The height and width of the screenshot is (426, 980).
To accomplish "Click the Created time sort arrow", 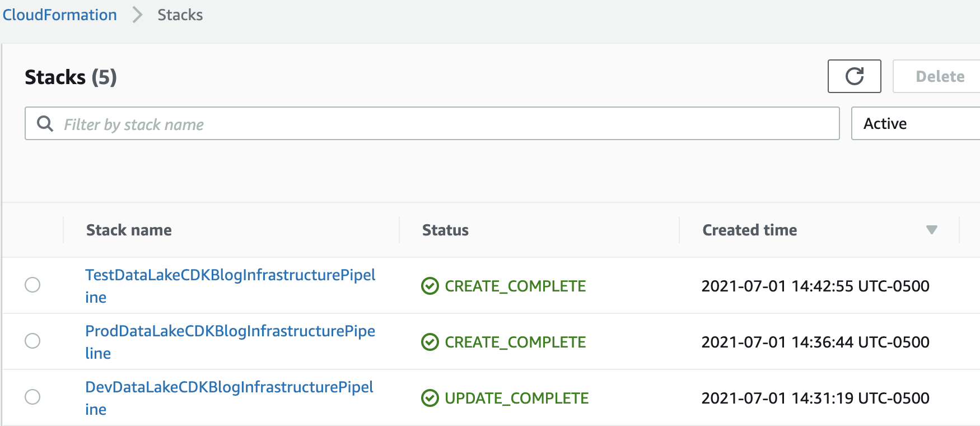I will [x=931, y=230].
